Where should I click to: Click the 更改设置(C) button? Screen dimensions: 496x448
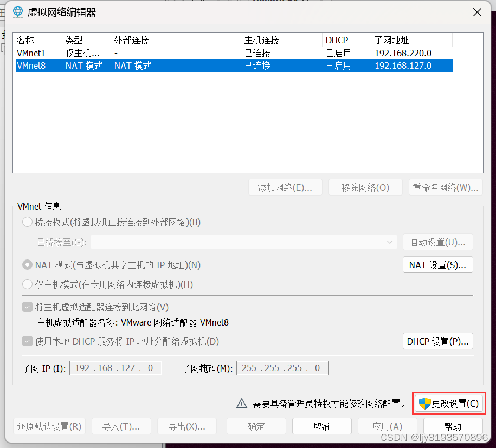[x=449, y=404]
